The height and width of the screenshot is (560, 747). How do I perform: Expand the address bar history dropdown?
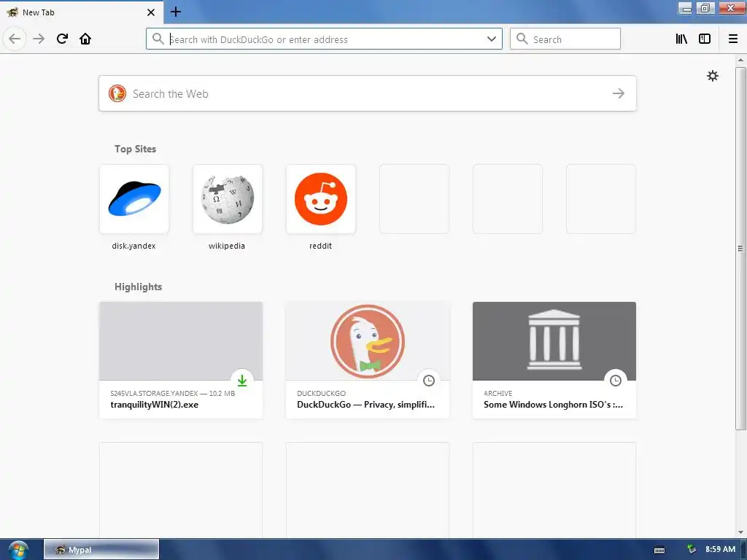(x=492, y=39)
